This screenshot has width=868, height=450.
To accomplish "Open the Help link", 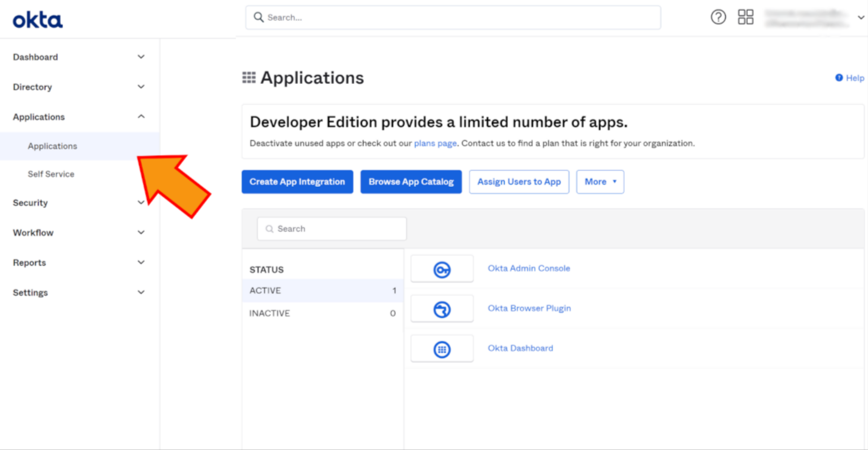I will 855,78.
